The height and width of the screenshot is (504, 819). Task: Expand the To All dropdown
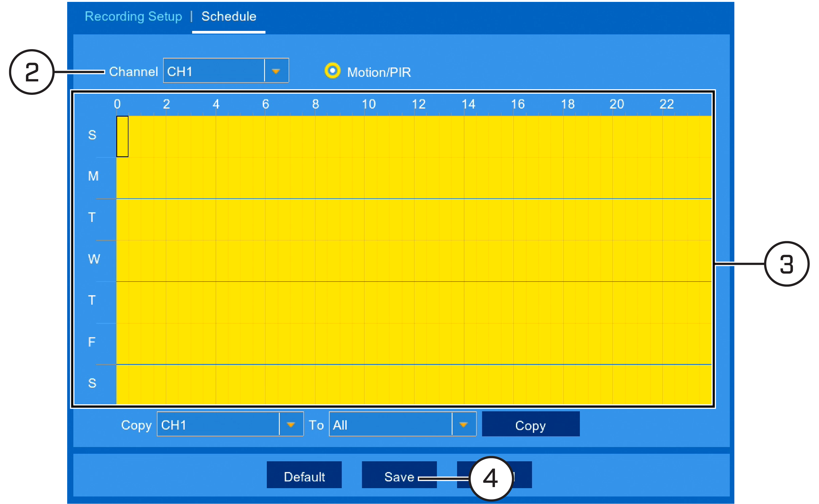(x=402, y=424)
